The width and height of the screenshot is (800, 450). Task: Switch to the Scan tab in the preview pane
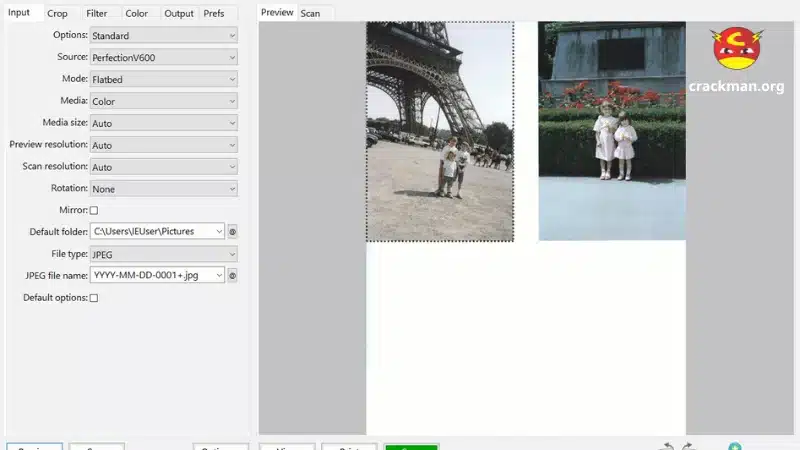310,14
